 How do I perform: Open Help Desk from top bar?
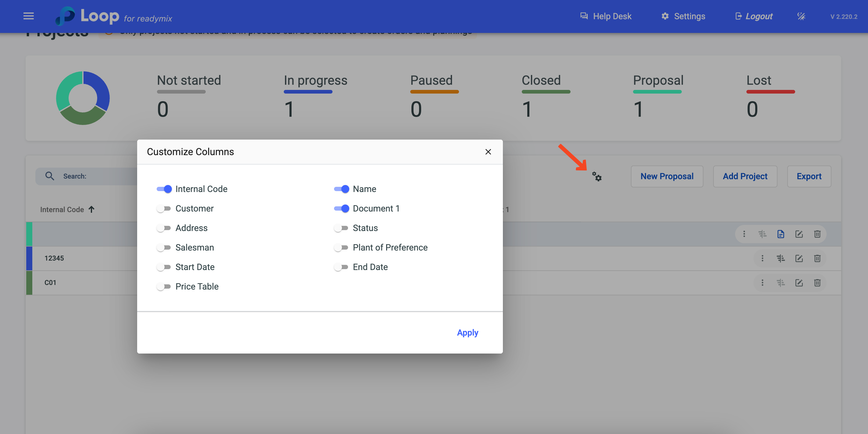[x=606, y=16]
